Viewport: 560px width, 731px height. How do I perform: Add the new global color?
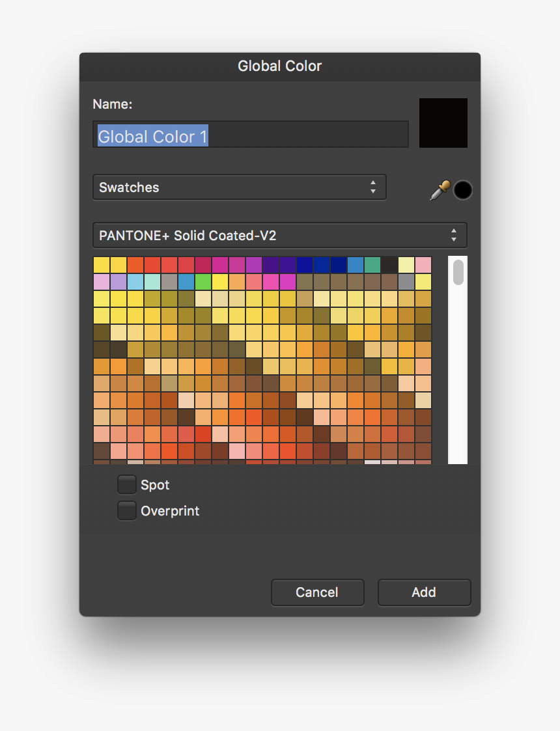tap(424, 592)
